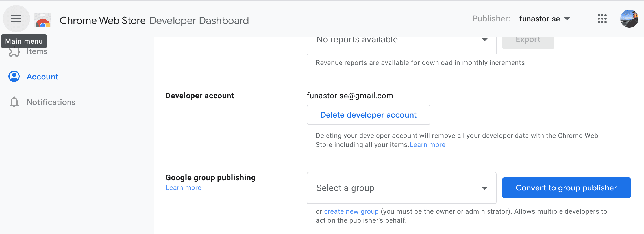Open the Google apps grid
644x234 pixels.
[x=602, y=19]
